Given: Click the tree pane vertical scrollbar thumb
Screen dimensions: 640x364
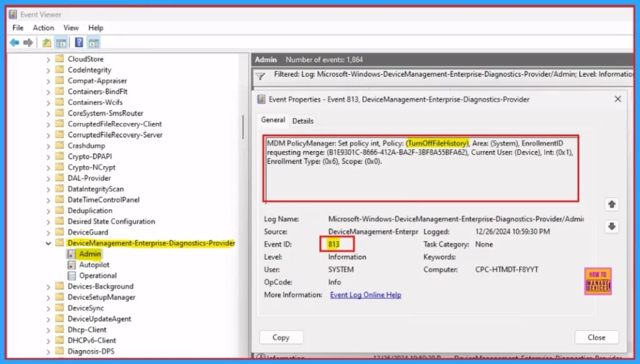Looking at the screenshot, I should [243, 127].
